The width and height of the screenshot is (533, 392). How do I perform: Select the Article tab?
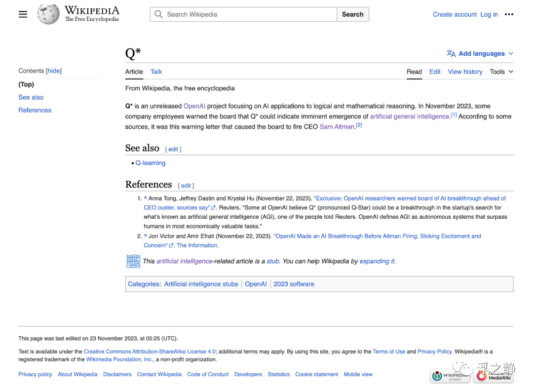134,72
